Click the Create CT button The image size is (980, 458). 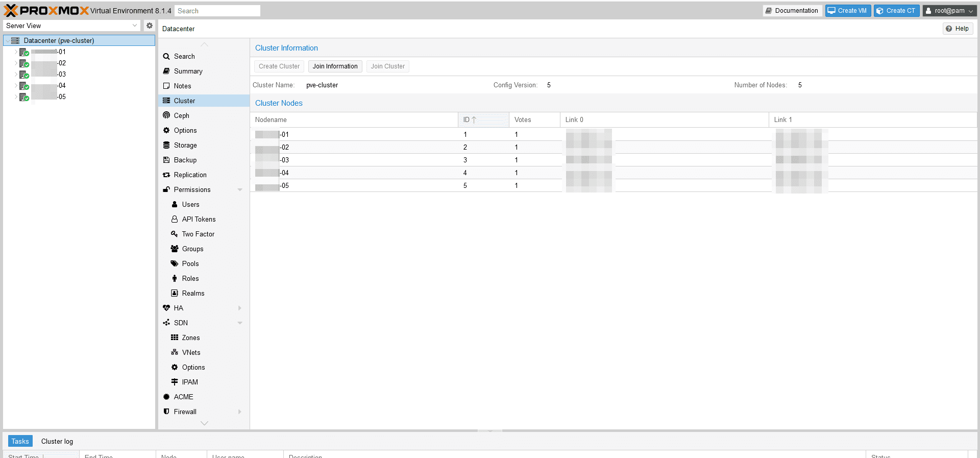point(897,11)
